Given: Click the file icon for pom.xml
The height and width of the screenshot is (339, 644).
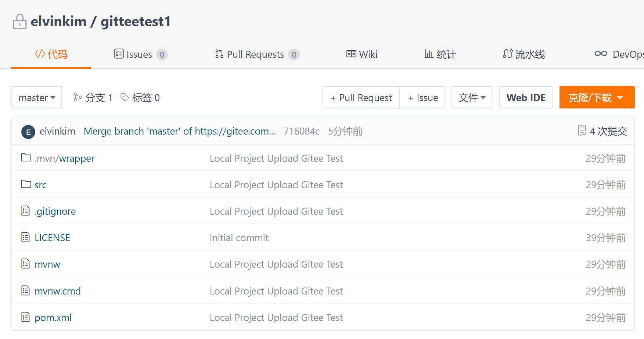Looking at the screenshot, I should coord(25,317).
